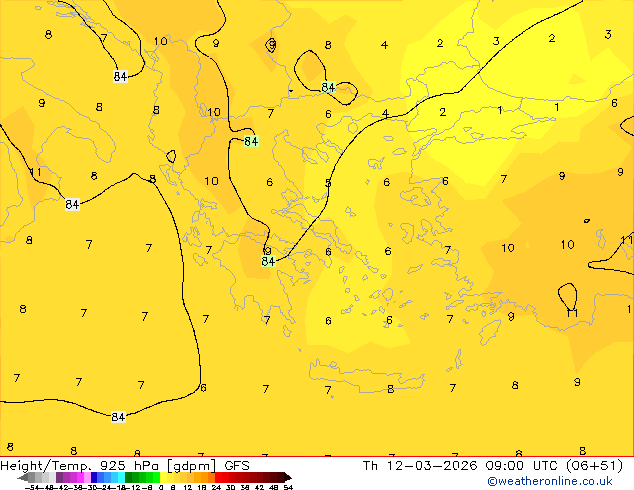Click the bright green legend swatch
Viewport: 634px width, 490px height.
(156, 477)
